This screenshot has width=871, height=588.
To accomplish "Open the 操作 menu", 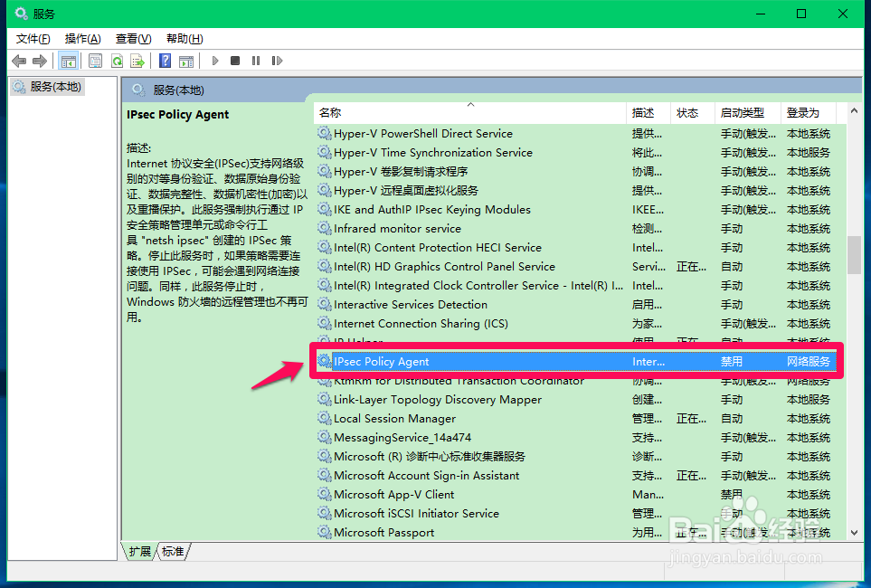I will pos(82,38).
